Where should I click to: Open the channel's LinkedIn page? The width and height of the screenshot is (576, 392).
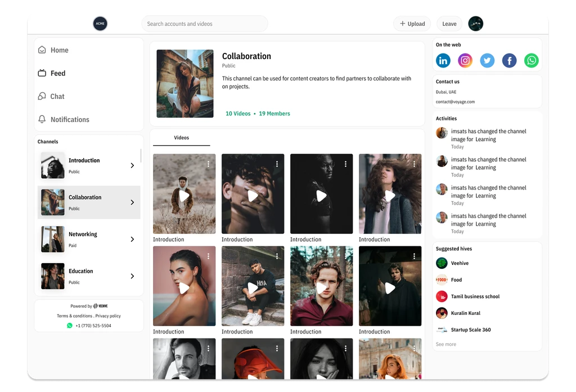pyautogui.click(x=443, y=60)
